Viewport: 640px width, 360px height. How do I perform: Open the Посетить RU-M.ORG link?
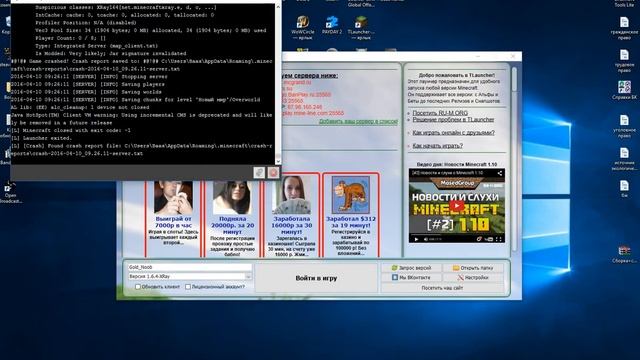click(440, 113)
